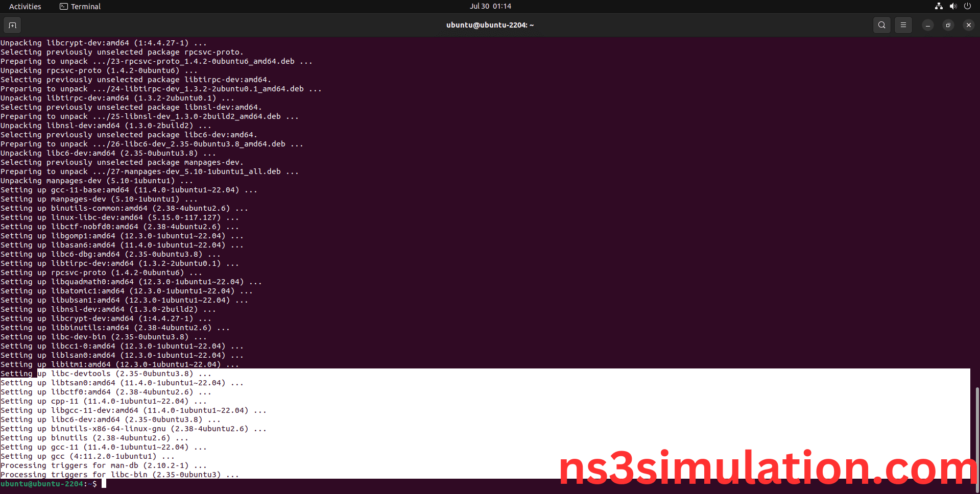Open the Terminal app menu in top bar
The image size is (980, 494).
[x=80, y=6]
